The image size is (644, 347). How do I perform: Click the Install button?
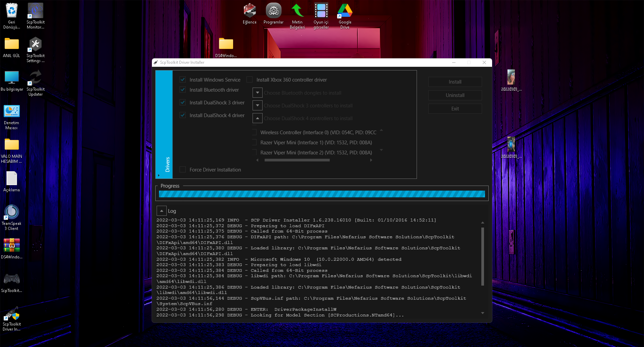point(455,82)
